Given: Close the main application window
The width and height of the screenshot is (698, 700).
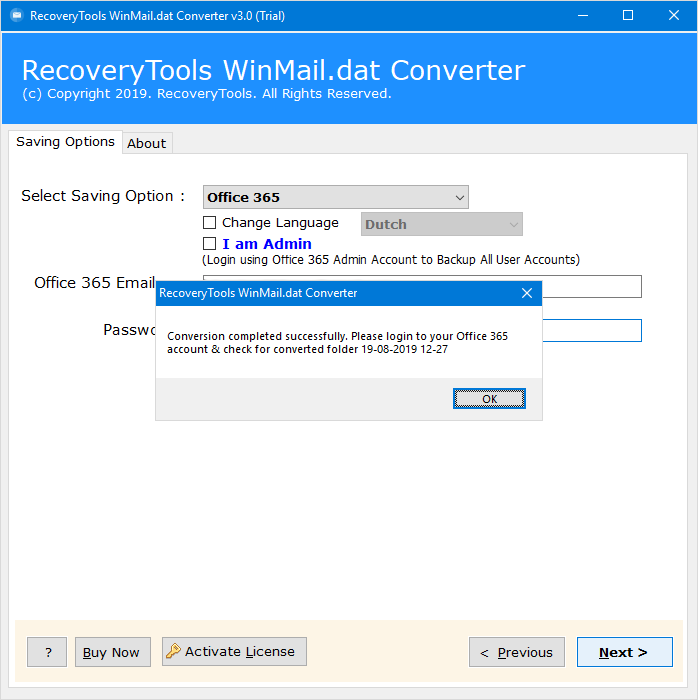Looking at the screenshot, I should [673, 16].
